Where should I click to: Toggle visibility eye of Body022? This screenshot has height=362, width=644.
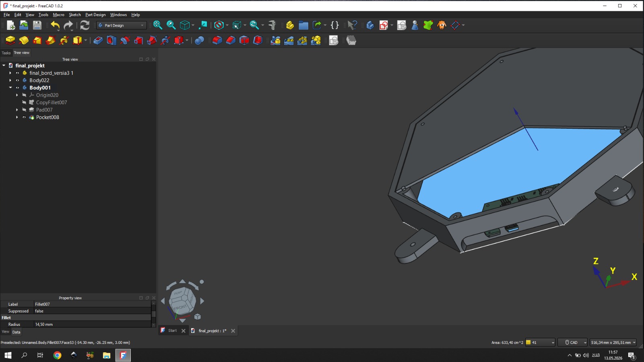point(17,80)
